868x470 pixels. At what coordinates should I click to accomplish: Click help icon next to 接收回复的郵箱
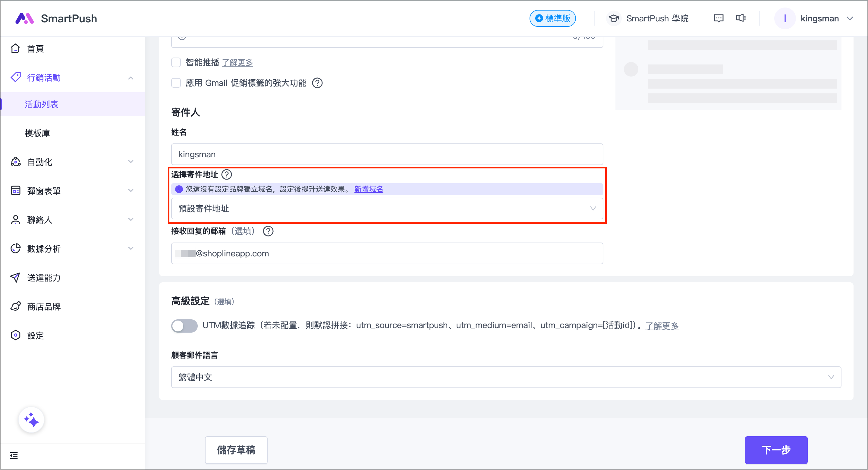268,231
